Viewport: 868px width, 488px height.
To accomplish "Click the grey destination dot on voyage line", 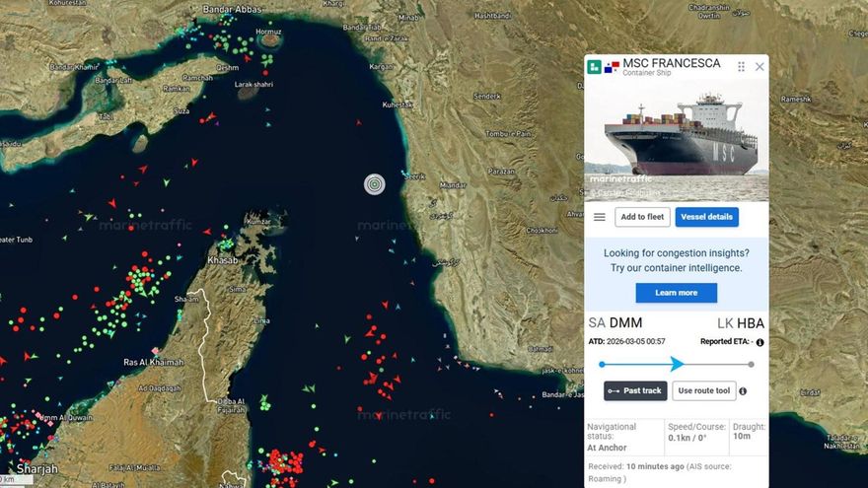I will (x=751, y=364).
